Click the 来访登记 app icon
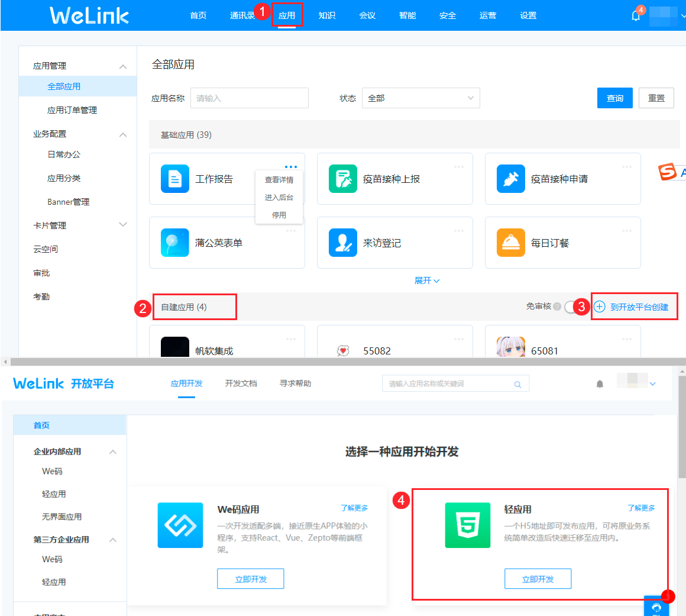Image resolution: width=686 pixels, height=616 pixels. click(343, 243)
